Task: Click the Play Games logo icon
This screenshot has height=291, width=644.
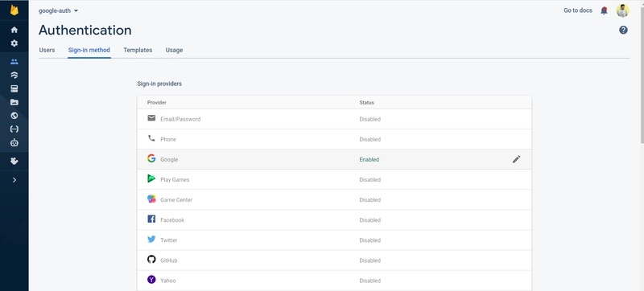Action: [151, 178]
